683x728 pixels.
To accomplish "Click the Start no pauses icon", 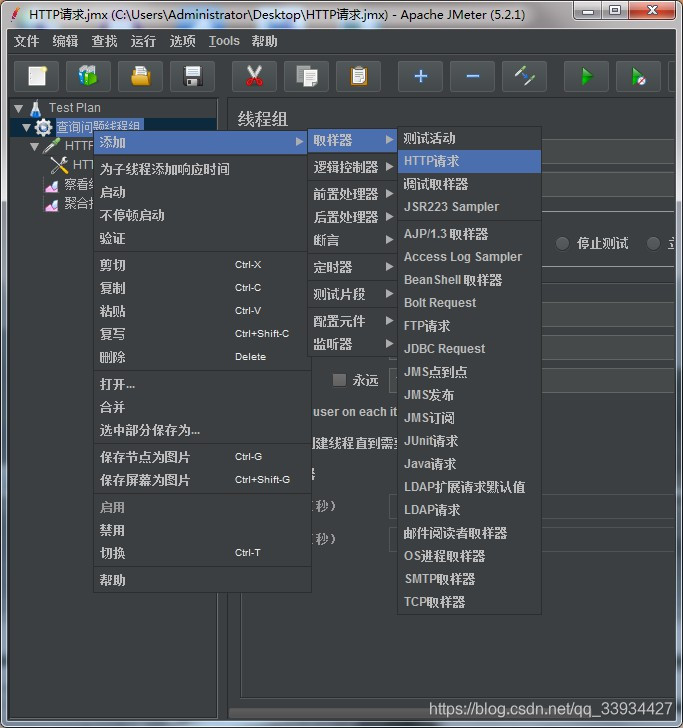I will point(638,76).
